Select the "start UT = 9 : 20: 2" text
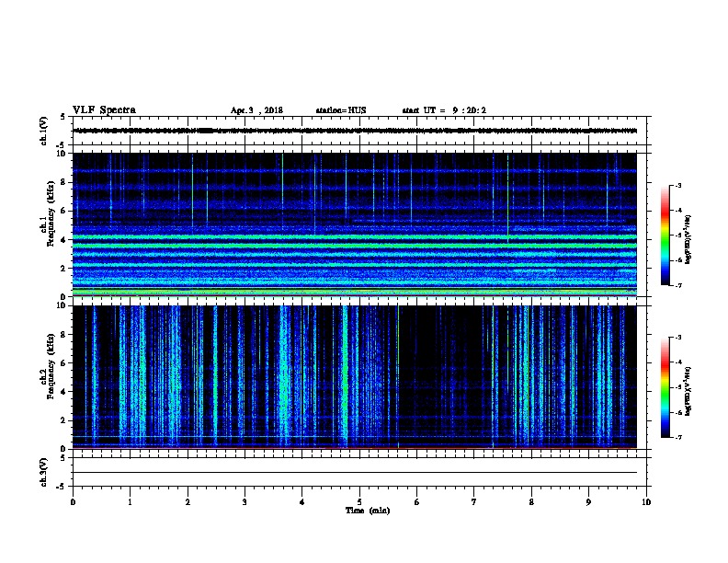728x563 pixels. 444,110
